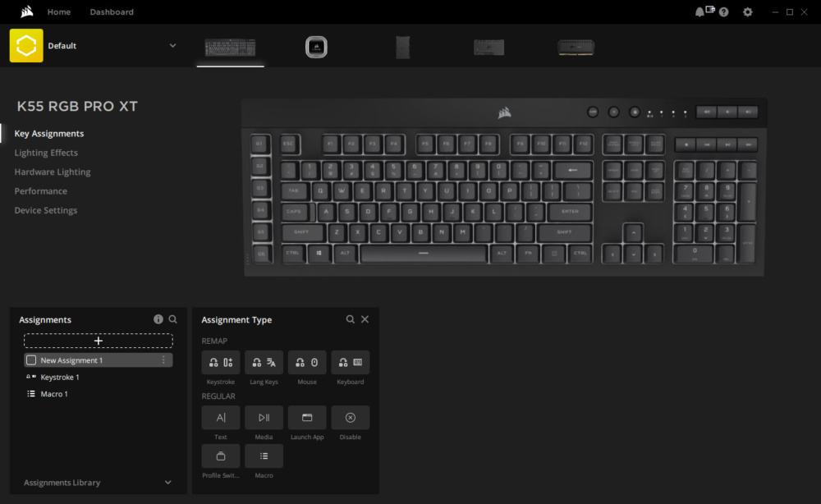Open Performance section
The width and height of the screenshot is (821, 504).
pyautogui.click(x=41, y=191)
